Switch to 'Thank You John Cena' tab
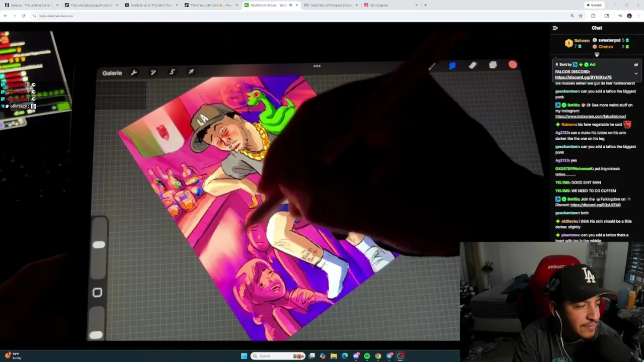 tap(211, 5)
